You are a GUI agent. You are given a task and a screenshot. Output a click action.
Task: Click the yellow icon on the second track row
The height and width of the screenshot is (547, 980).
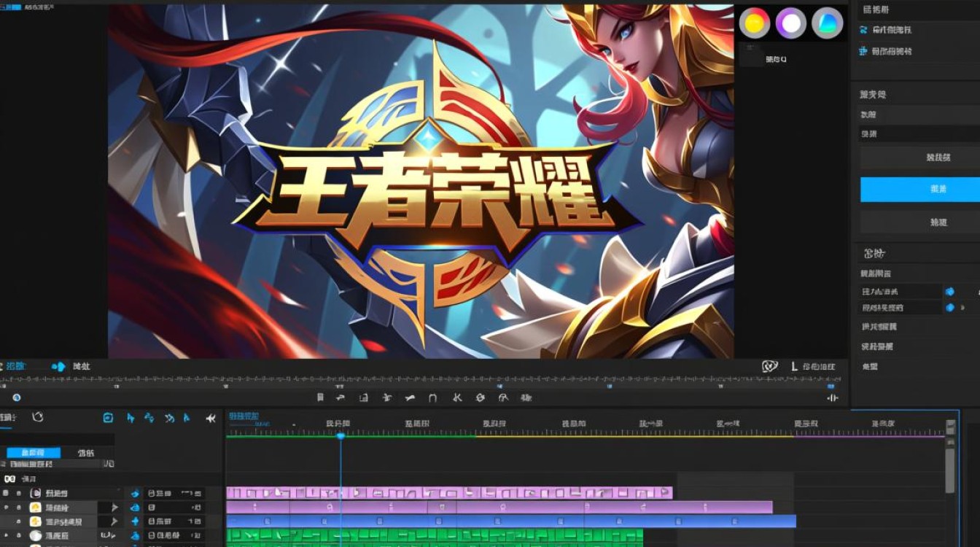pyautogui.click(x=35, y=507)
